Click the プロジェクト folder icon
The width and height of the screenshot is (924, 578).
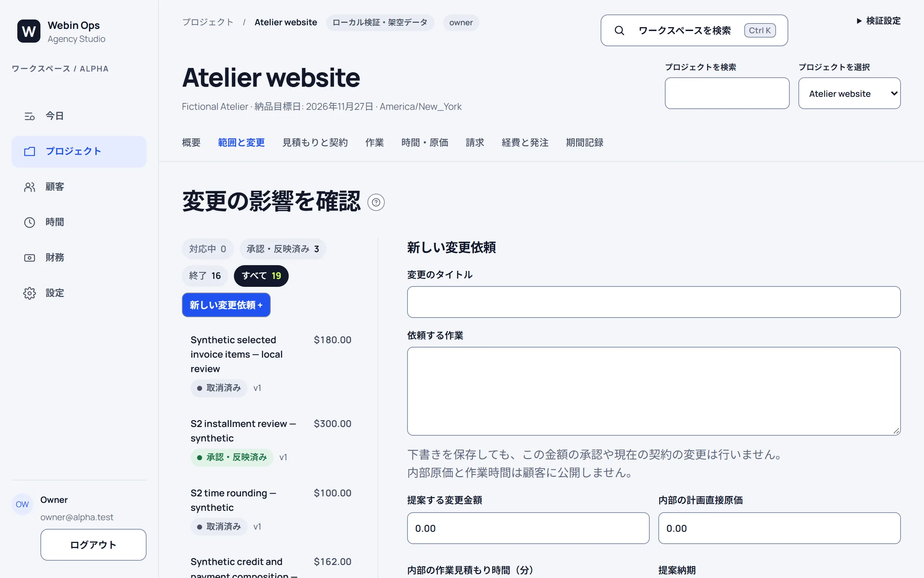[x=29, y=151]
